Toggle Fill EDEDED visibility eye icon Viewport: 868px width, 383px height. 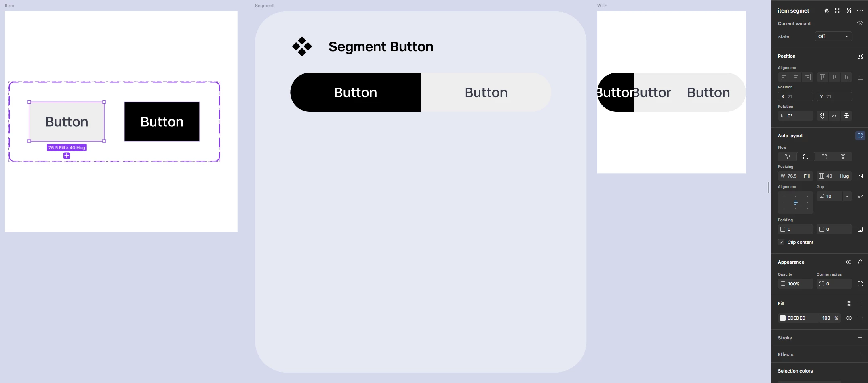point(849,318)
